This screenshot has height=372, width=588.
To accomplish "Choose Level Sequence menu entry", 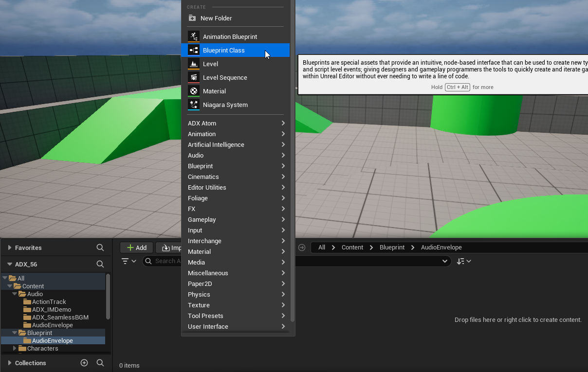I will (235, 77).
